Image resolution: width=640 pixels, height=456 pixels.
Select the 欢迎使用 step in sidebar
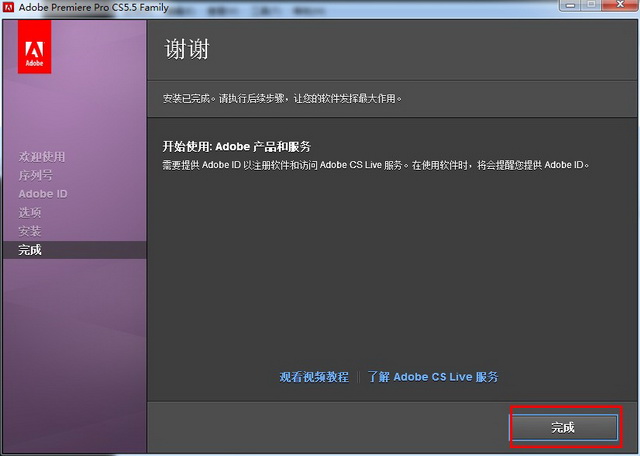tap(42, 156)
